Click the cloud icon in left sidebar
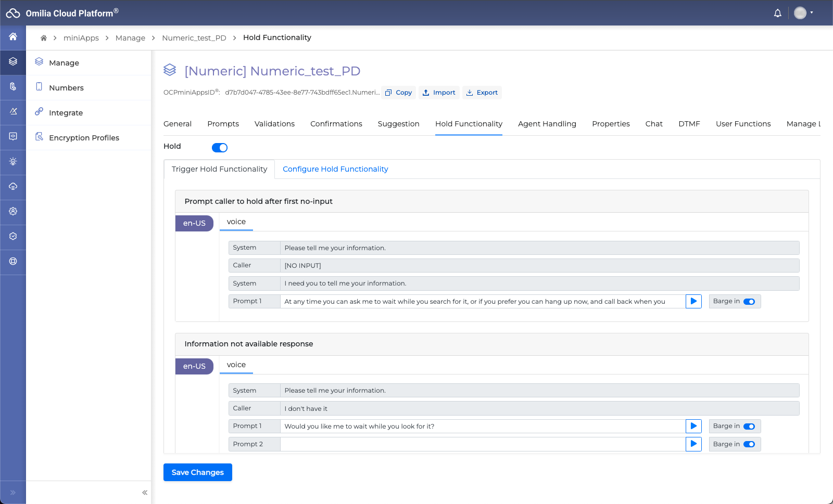833x504 pixels. pos(13,186)
